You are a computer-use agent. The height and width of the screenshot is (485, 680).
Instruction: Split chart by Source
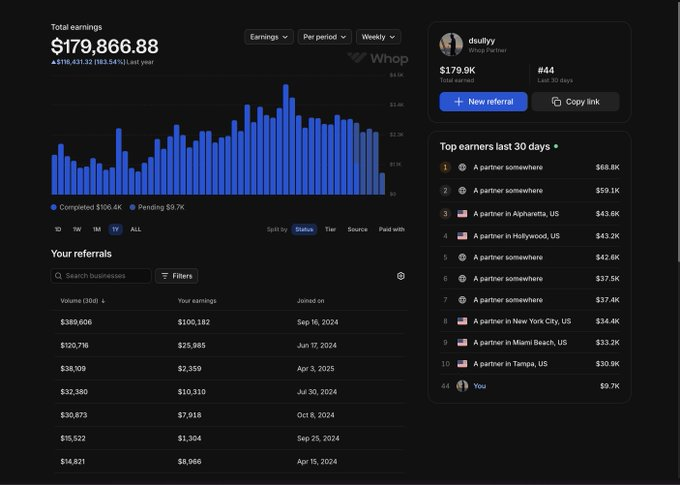point(357,229)
